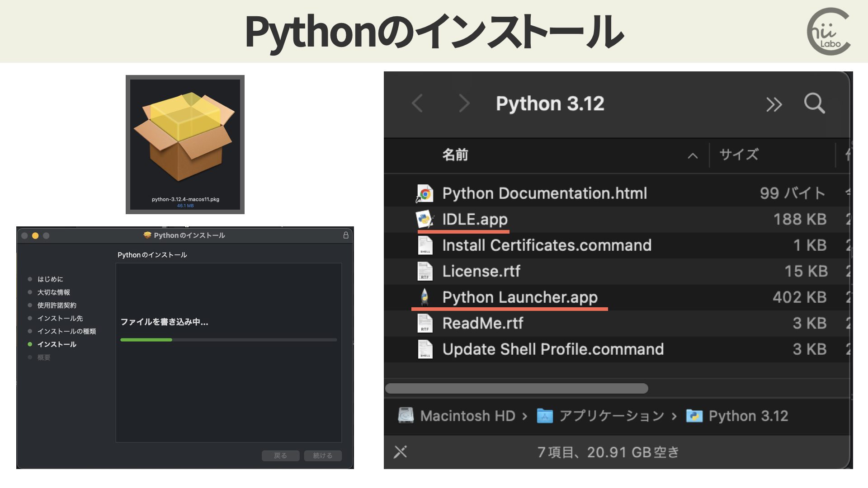Click the 続ける button in installer
This screenshot has width=868, height=488.
coord(323,455)
